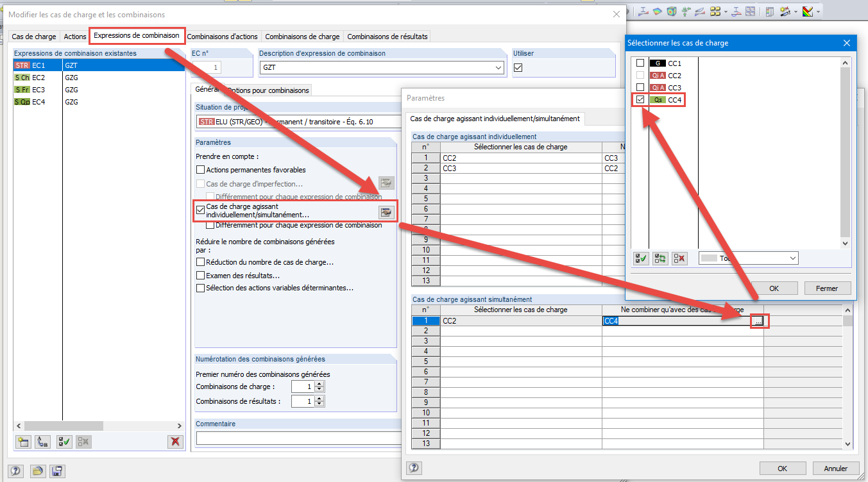Open the Combinaisons de charge tab
Viewport: 868px width, 482px height.
click(302, 37)
